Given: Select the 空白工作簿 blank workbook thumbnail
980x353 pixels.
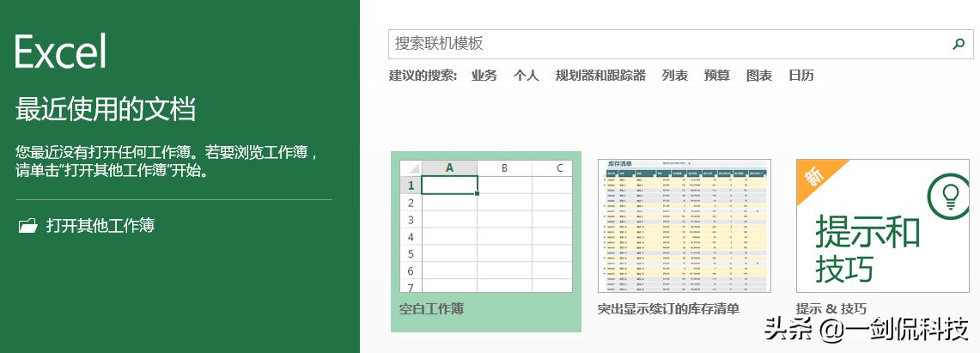Looking at the screenshot, I should [x=485, y=226].
